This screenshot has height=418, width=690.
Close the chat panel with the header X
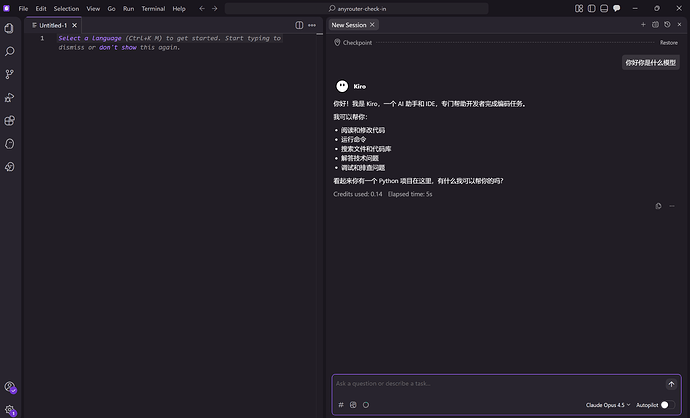tap(679, 25)
